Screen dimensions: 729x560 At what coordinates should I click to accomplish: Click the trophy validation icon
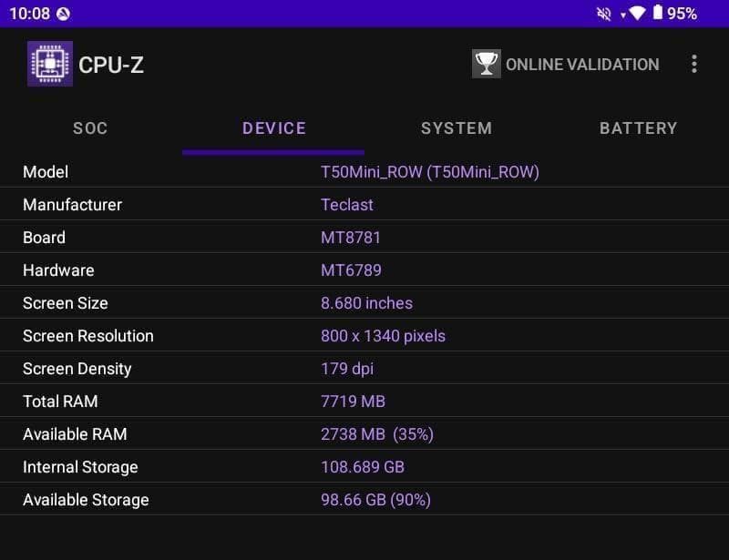(x=487, y=64)
